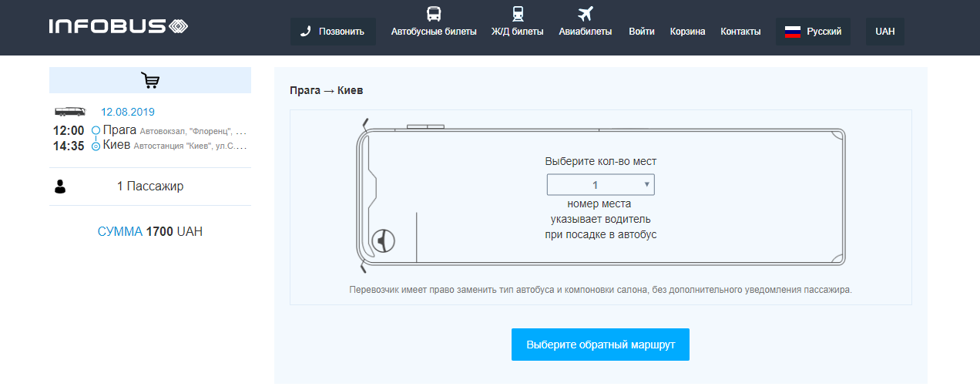Click the shopping cart icon in sidebar
The width and height of the screenshot is (980, 390).
click(x=150, y=80)
